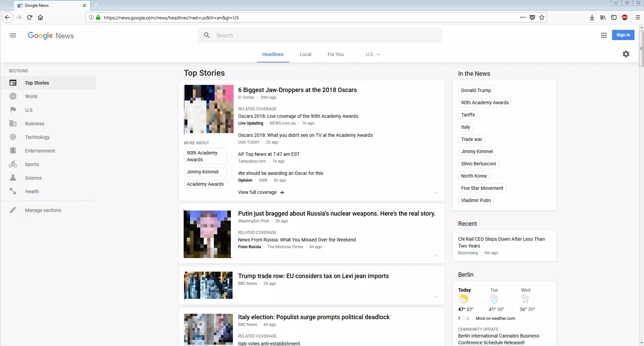Go back with browser back arrow
Image resolution: width=644 pixels, height=346 pixels.
pos(7,17)
